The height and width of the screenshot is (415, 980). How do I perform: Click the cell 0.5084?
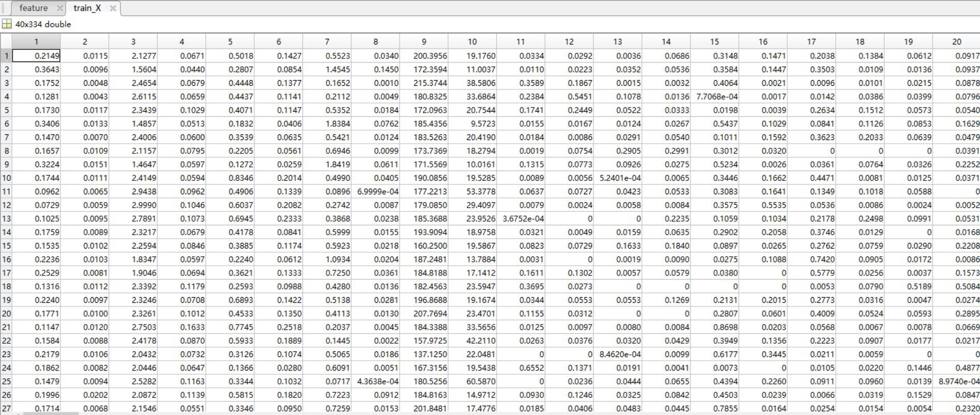(x=957, y=286)
